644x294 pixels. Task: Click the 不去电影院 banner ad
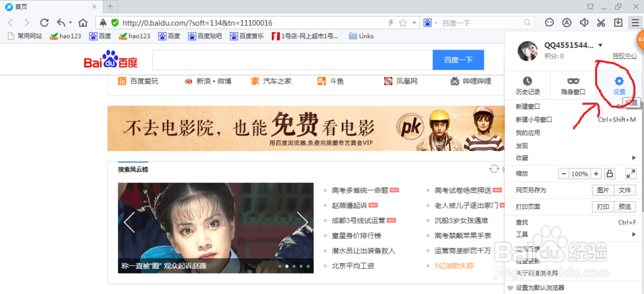tap(306, 128)
